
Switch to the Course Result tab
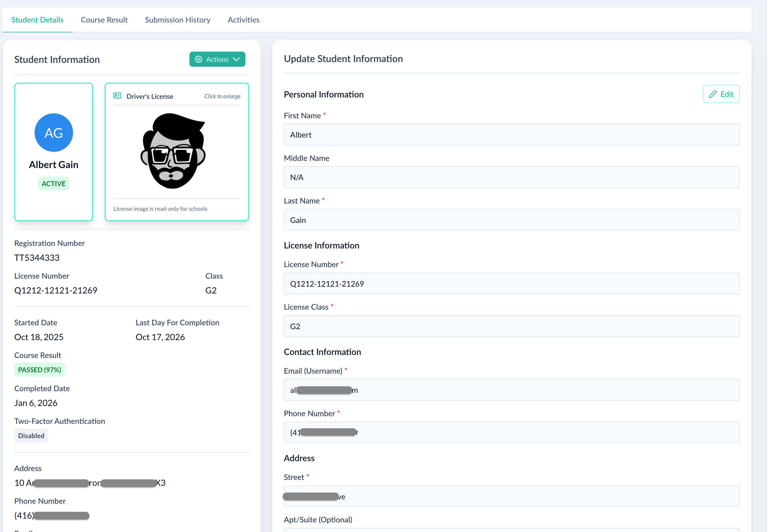point(104,20)
